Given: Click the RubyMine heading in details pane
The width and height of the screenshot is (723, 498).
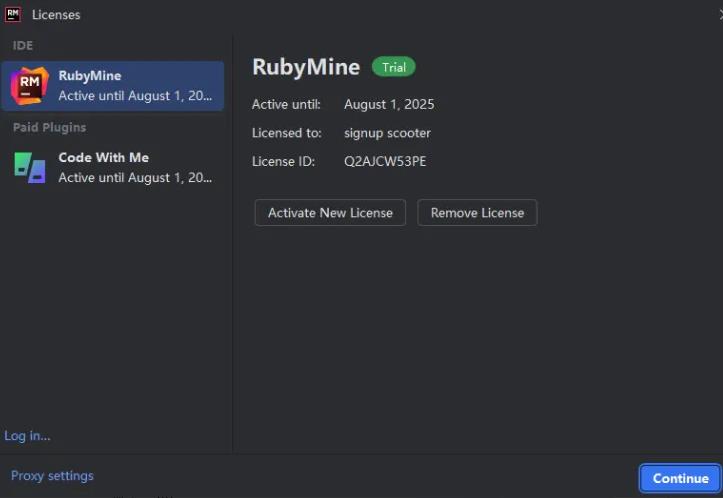Looking at the screenshot, I should 306,67.
